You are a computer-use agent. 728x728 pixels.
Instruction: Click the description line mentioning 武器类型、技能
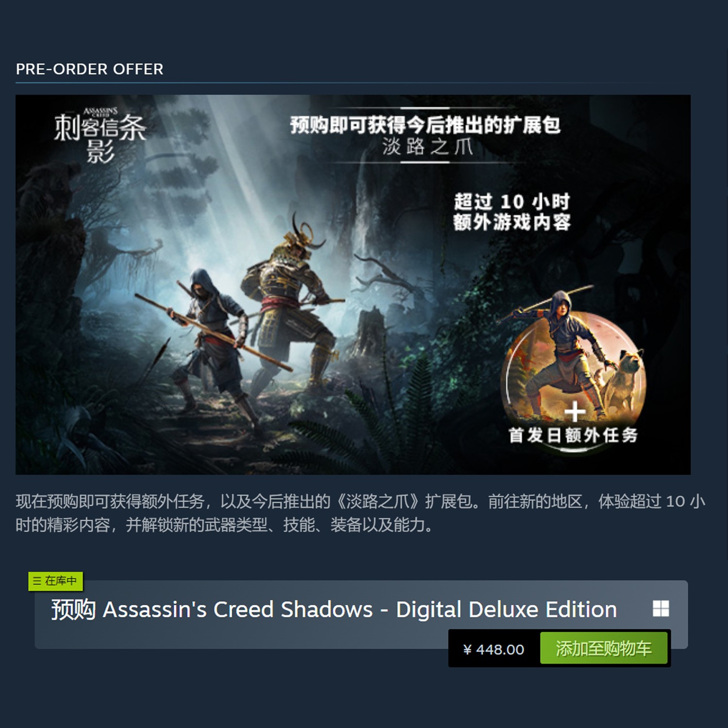(x=224, y=525)
